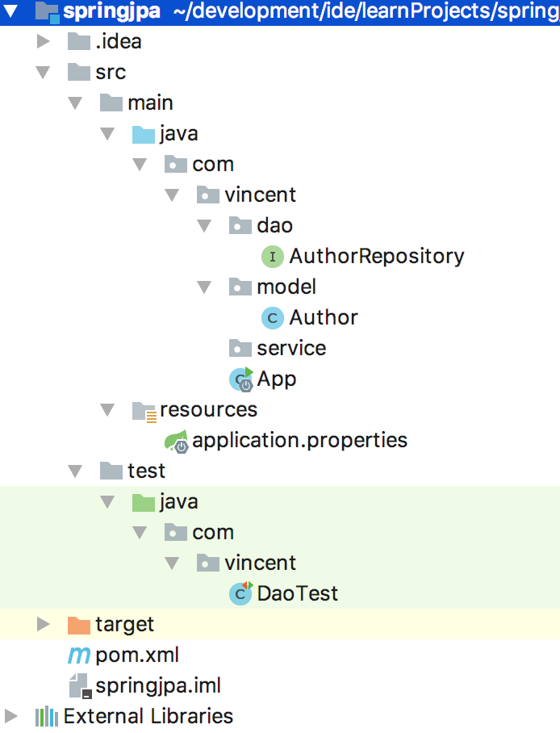Click the application.properties Spring leaf icon
The height and width of the screenshot is (733, 560).
pyautogui.click(x=177, y=441)
